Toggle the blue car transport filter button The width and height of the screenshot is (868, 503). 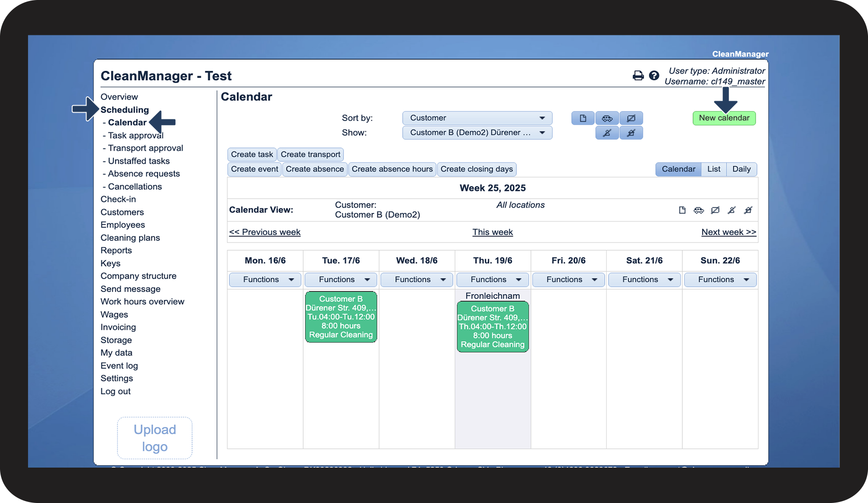[x=607, y=118]
